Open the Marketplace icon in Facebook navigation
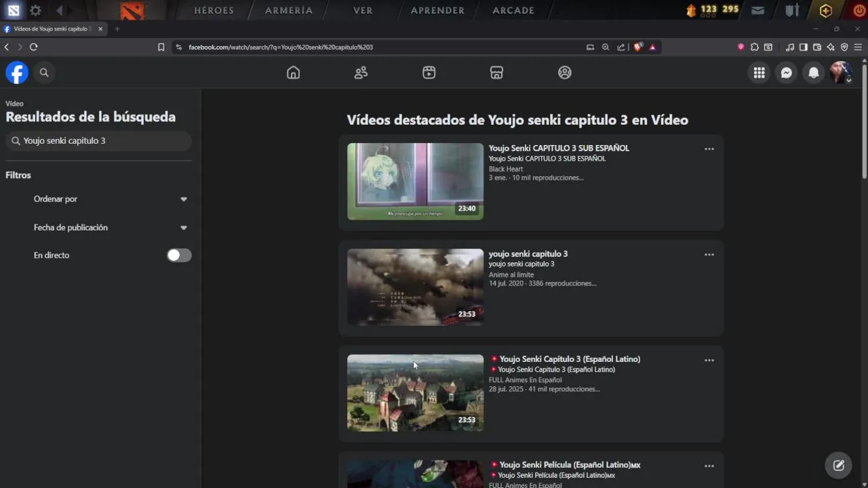 (496, 73)
